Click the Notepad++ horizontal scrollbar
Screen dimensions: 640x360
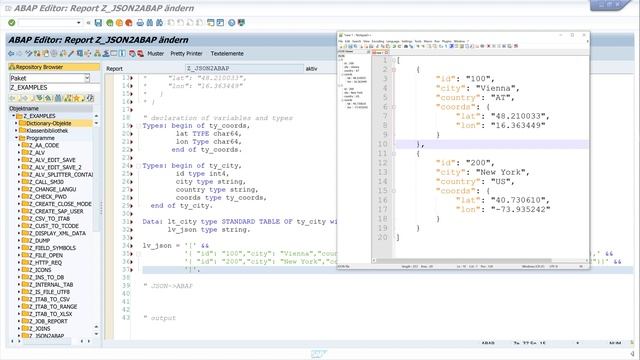click(x=464, y=260)
